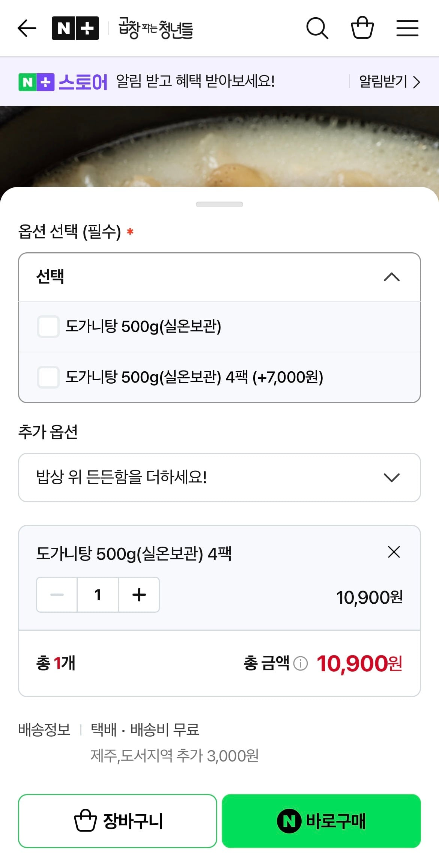Screen dimensions: 439x868
Task: Add to cart with 장바구니 button
Action: 117,821
